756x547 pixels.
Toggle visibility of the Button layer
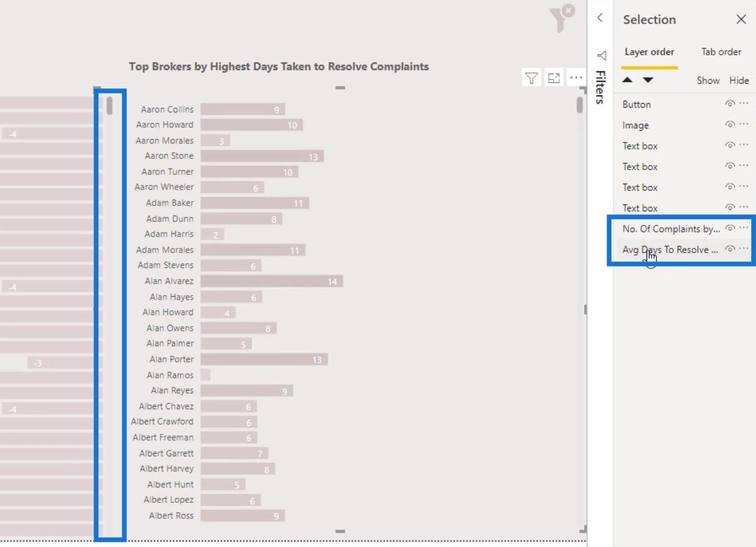(730, 104)
